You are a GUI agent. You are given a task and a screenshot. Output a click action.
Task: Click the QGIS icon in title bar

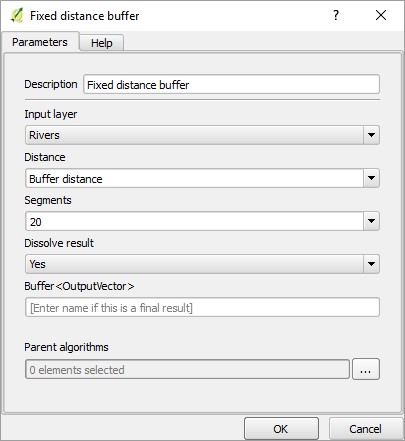(17, 15)
